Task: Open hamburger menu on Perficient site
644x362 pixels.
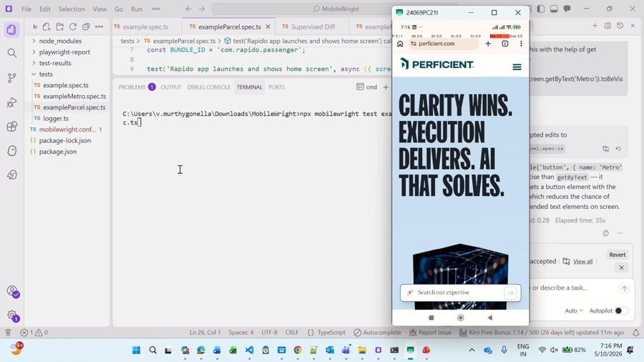Action: tap(517, 67)
